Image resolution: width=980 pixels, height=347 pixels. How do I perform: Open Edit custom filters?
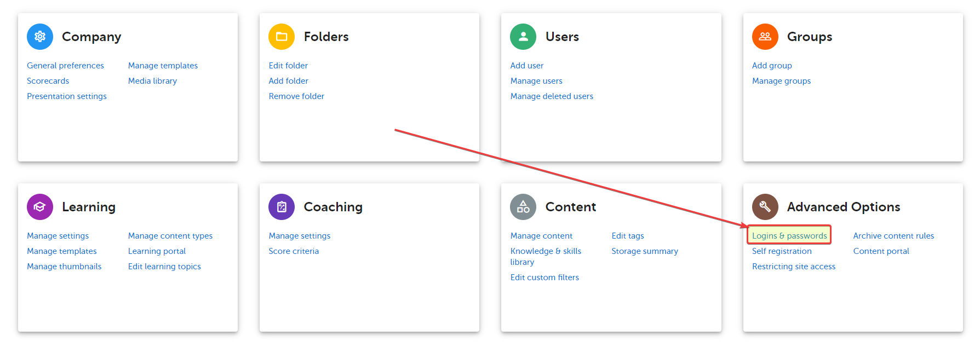(545, 277)
